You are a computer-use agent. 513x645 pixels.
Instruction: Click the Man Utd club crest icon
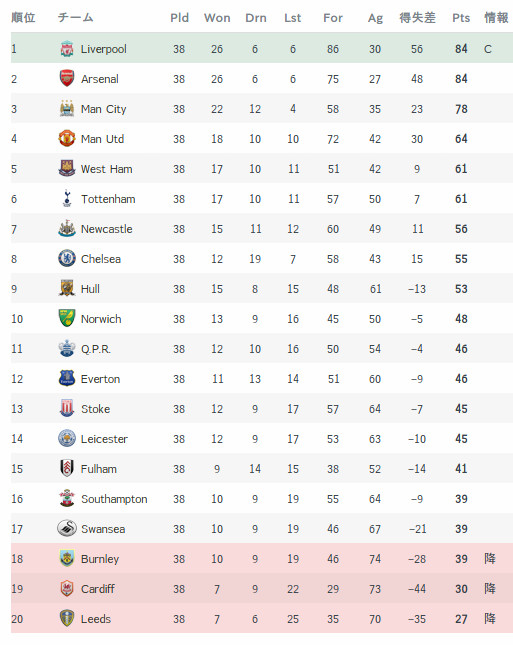click(x=67, y=139)
